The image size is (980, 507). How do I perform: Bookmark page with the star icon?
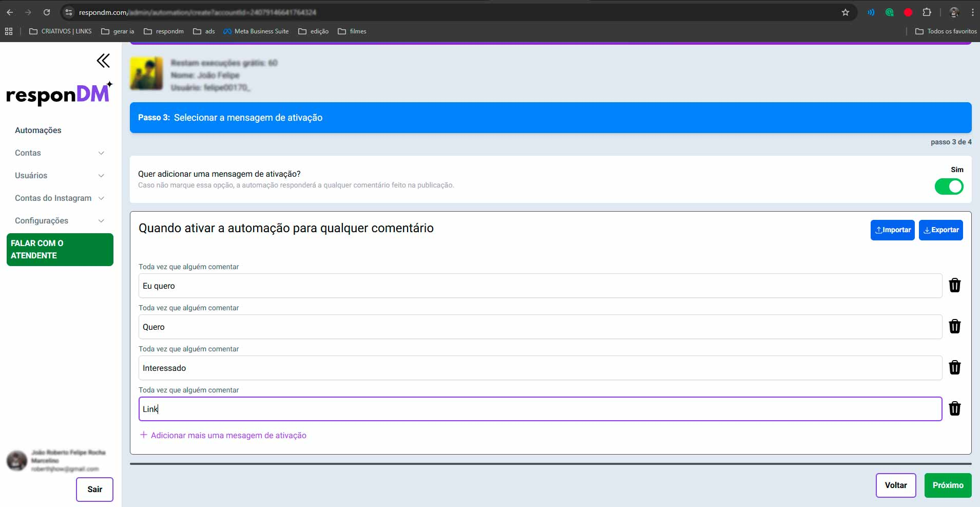845,12
